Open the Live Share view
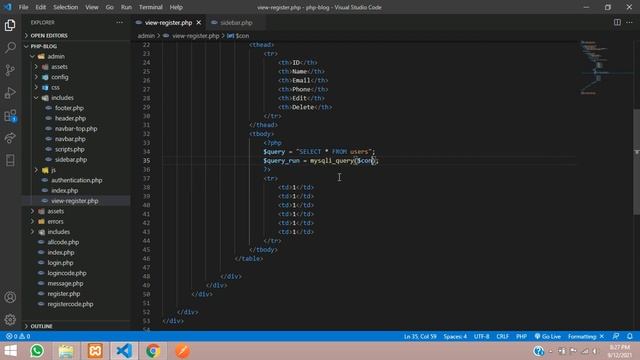Viewport: 640px width, 360px height. click(10, 138)
